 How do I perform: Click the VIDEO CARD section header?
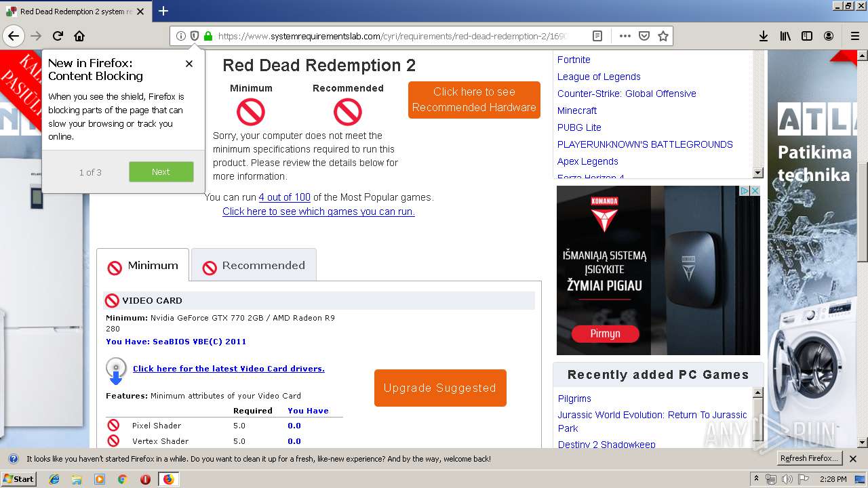click(319, 300)
